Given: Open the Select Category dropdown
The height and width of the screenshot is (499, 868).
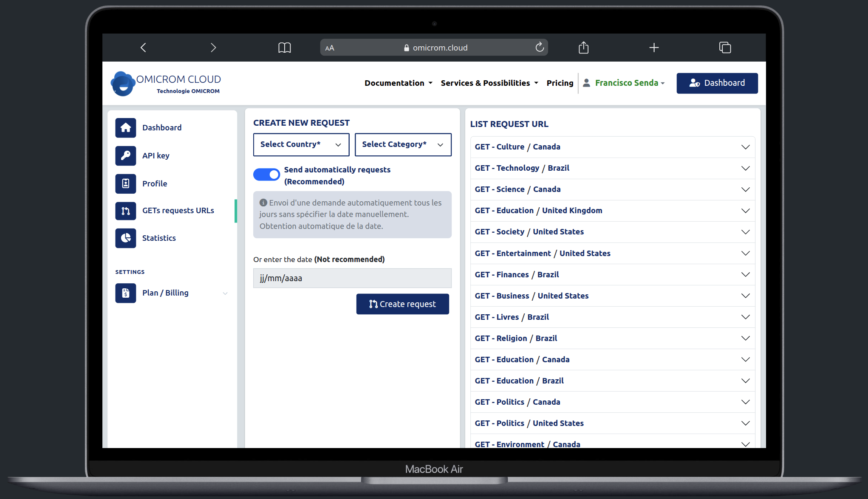Looking at the screenshot, I should (x=402, y=144).
